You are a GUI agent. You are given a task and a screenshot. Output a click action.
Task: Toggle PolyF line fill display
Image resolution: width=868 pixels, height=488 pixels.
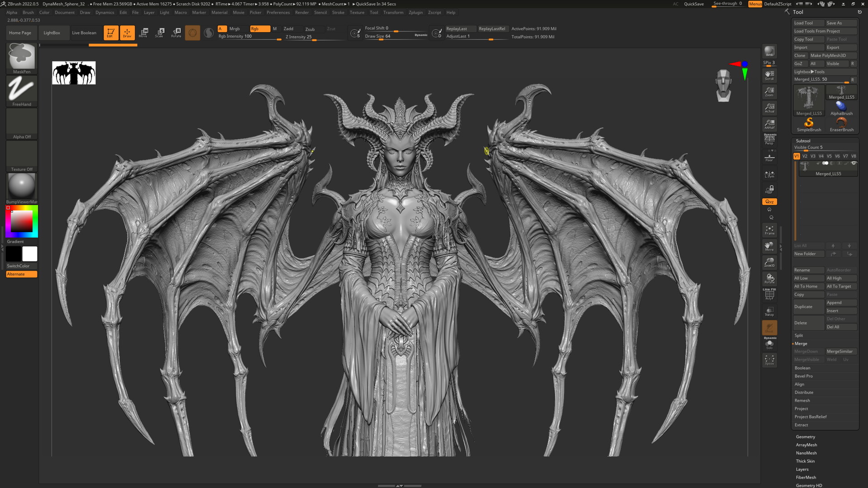[x=769, y=295]
